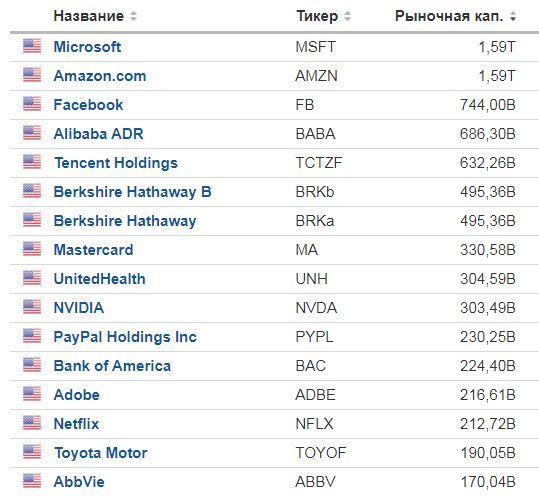Open Bank of America link
Screen dimensions: 539x496
click(112, 366)
